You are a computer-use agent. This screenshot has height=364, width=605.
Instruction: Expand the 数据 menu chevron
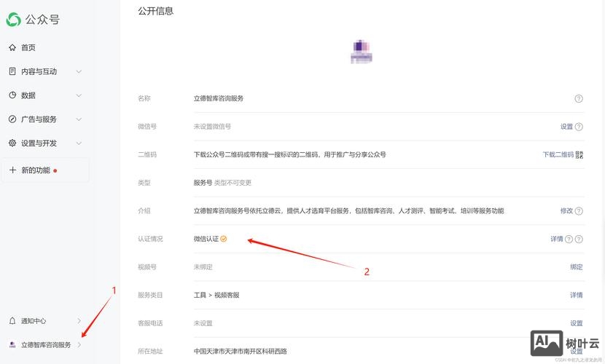point(79,95)
